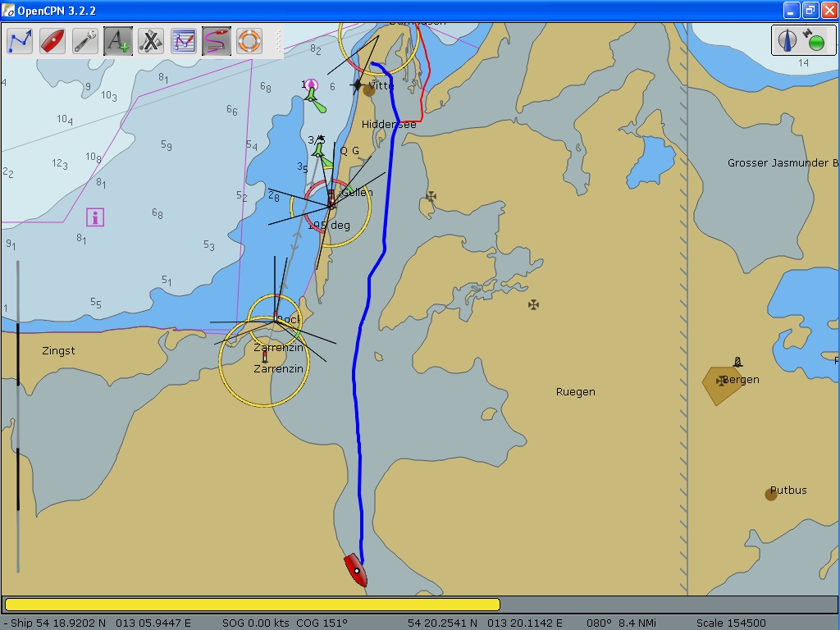This screenshot has width=840, height=630.
Task: Click the OpenCPN title bar icon
Action: (8, 10)
